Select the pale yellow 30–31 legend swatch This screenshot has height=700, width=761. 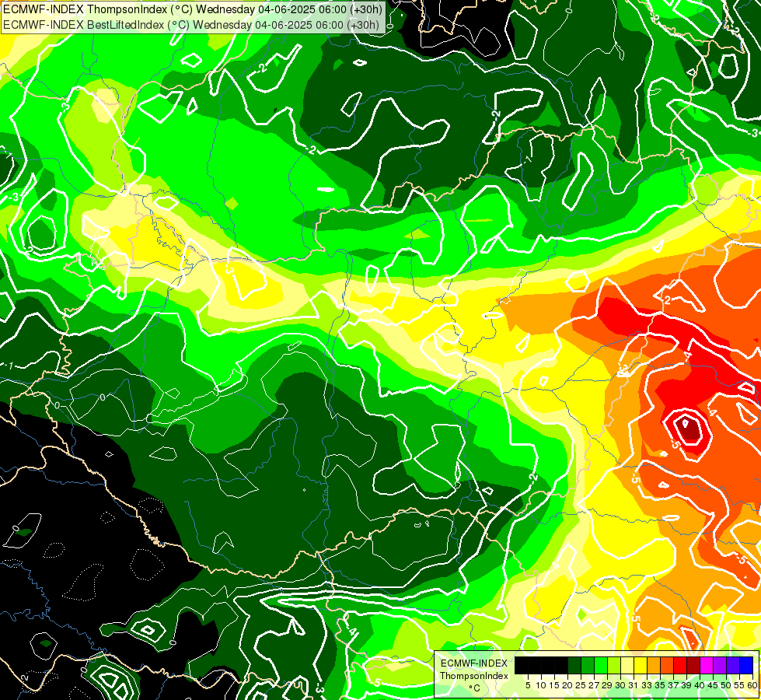(x=627, y=665)
